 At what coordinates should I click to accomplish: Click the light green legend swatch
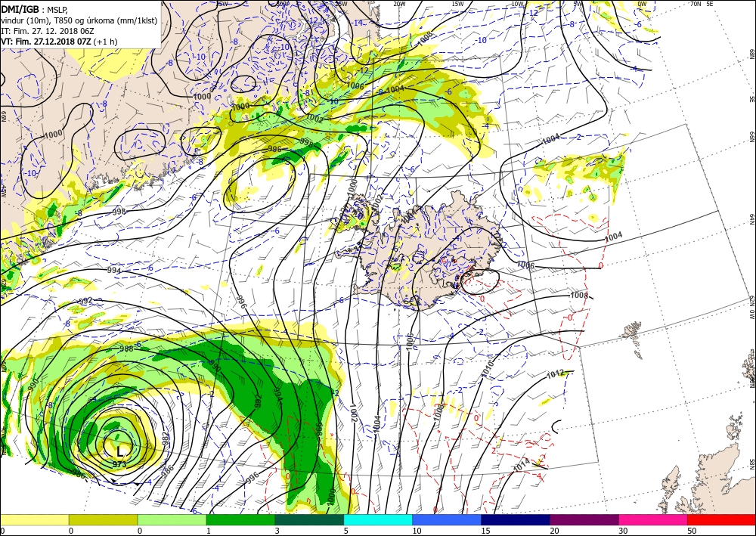click(172, 519)
